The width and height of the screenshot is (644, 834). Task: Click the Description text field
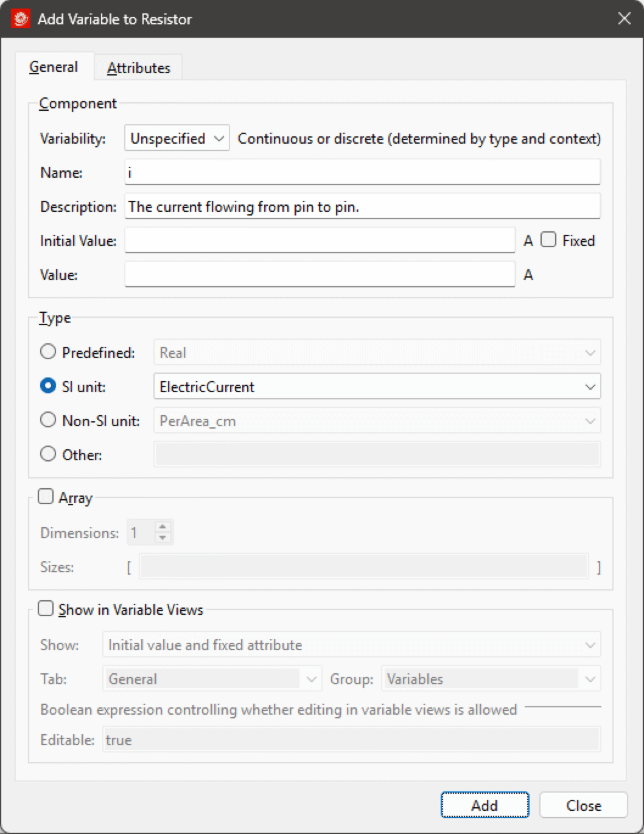tap(363, 206)
